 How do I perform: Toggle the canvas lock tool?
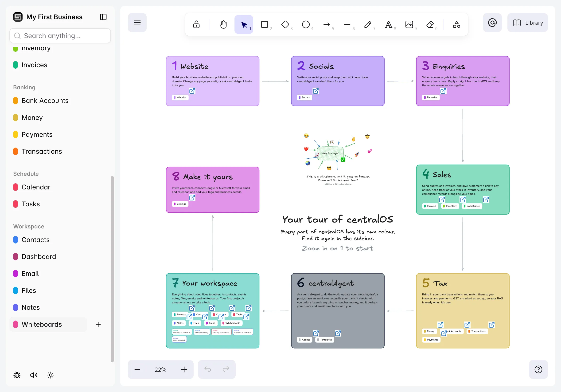point(196,24)
